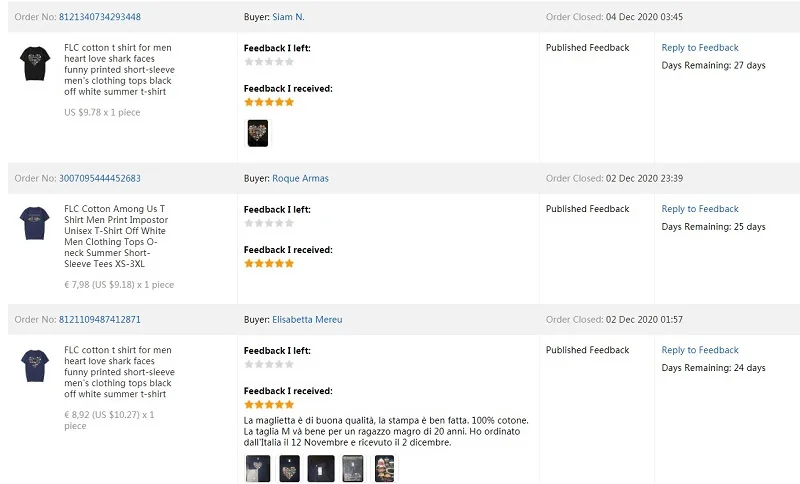Open Elisabetta Mereu buyer profile

[x=307, y=320]
